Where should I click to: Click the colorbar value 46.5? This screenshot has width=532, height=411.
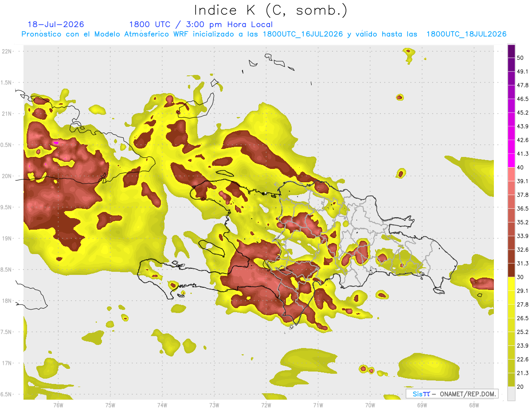(x=523, y=99)
